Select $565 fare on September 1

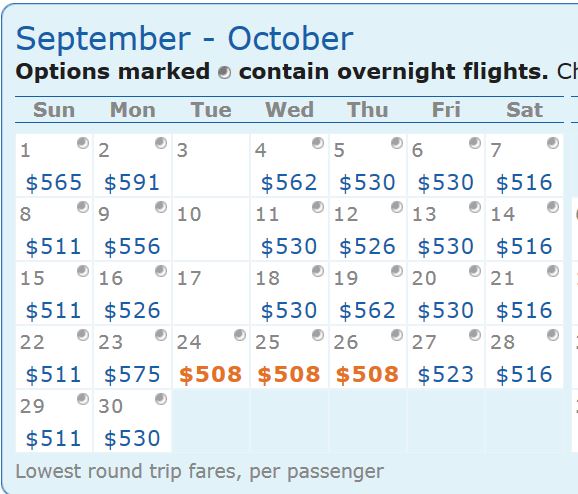click(x=53, y=182)
